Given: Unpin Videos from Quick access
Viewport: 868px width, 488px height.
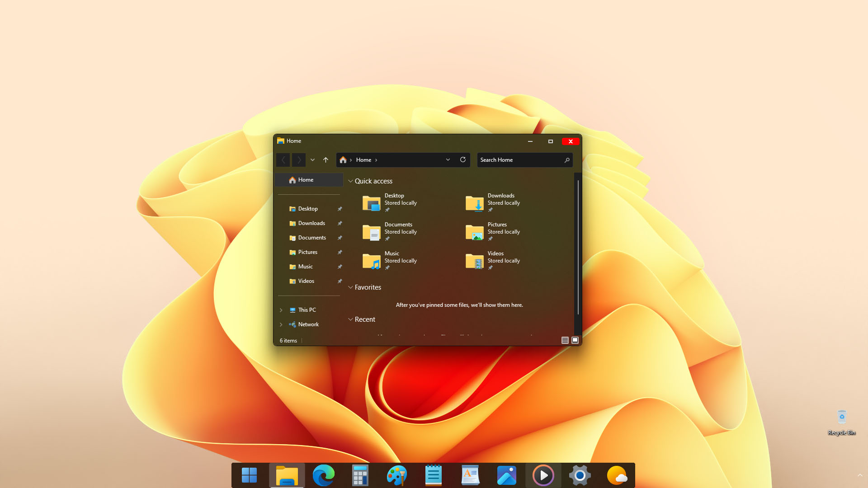Looking at the screenshot, I should pyautogui.click(x=490, y=267).
